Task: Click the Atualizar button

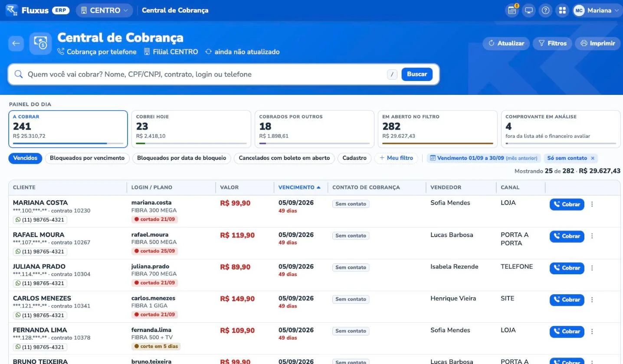Action: point(506,43)
